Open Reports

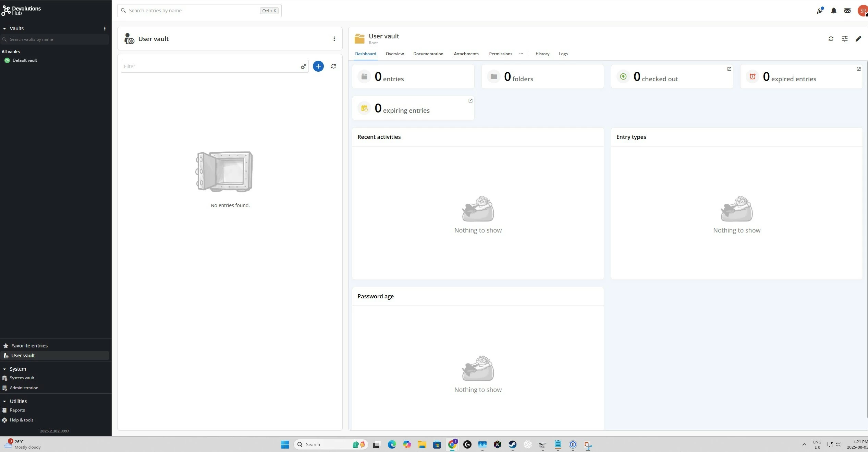[17, 410]
